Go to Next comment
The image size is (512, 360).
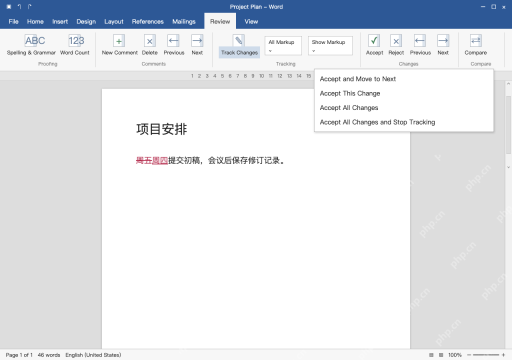click(197, 45)
